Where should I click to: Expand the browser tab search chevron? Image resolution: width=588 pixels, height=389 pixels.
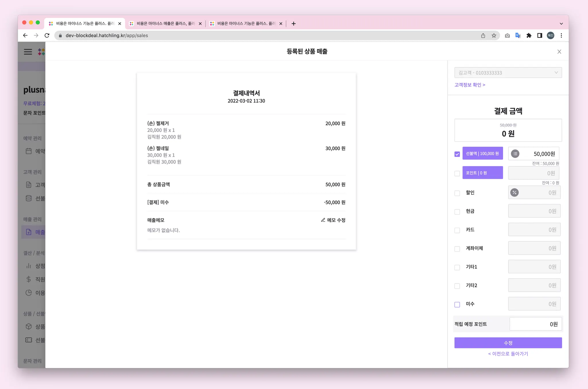click(561, 24)
